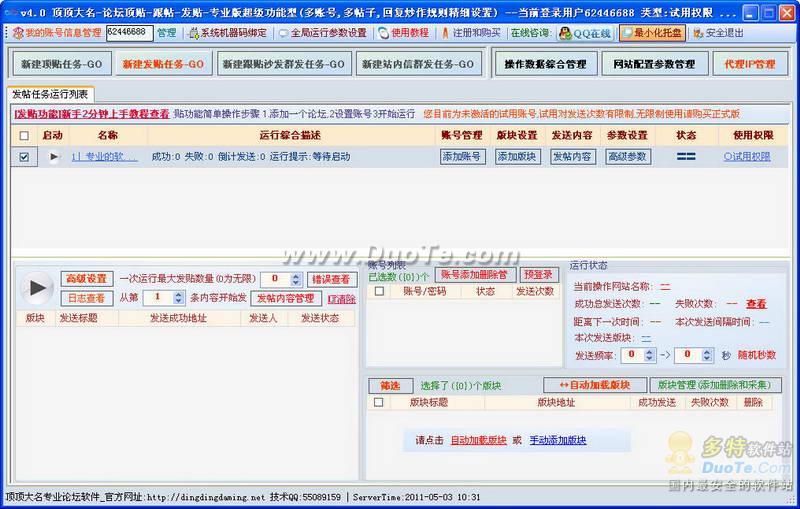Decrease maximum send frequency with down arrow
800x509 pixels.
click(x=707, y=359)
